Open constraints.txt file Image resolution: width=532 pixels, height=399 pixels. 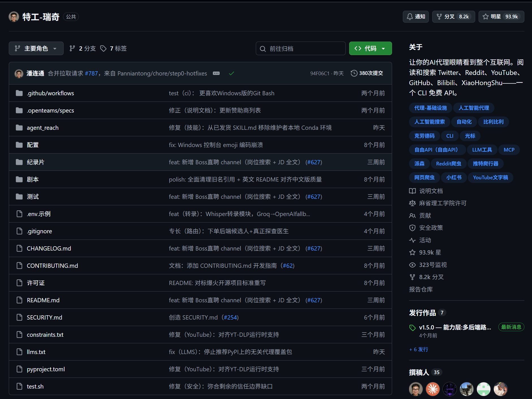[45, 335]
